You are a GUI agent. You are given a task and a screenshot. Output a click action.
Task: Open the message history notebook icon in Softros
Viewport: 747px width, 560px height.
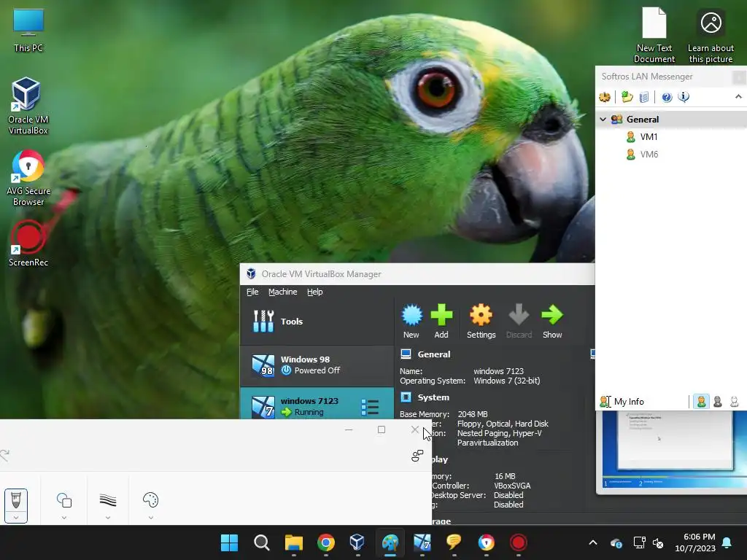click(x=644, y=97)
